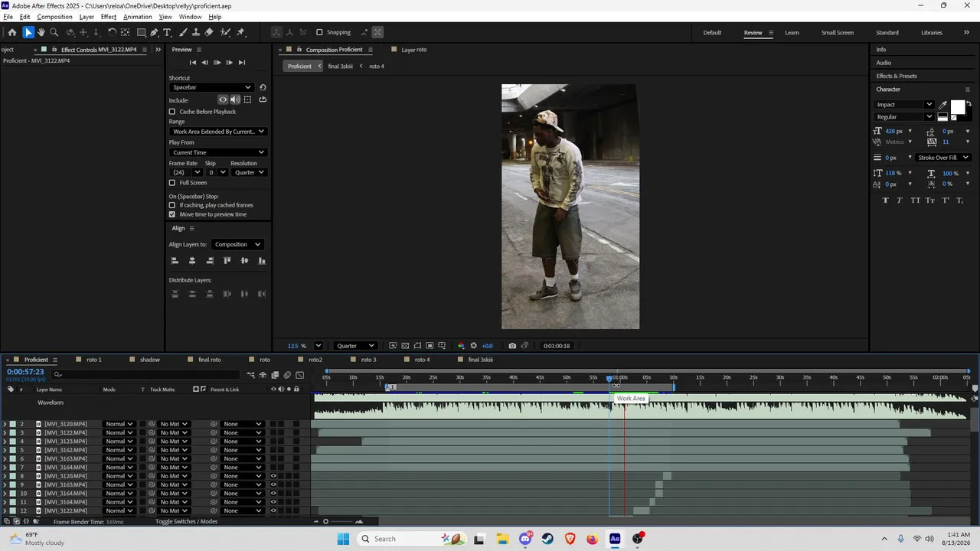
Task: Open the Composition menu
Action: (x=54, y=17)
